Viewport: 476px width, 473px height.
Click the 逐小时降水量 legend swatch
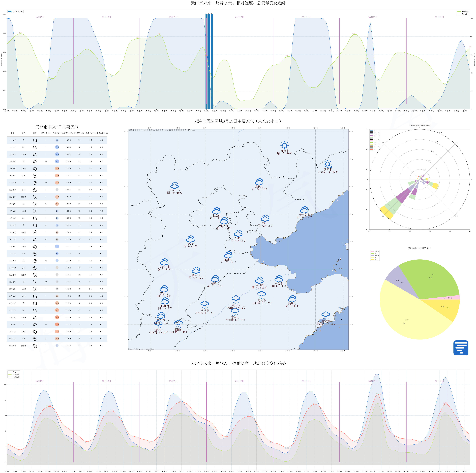10,12
